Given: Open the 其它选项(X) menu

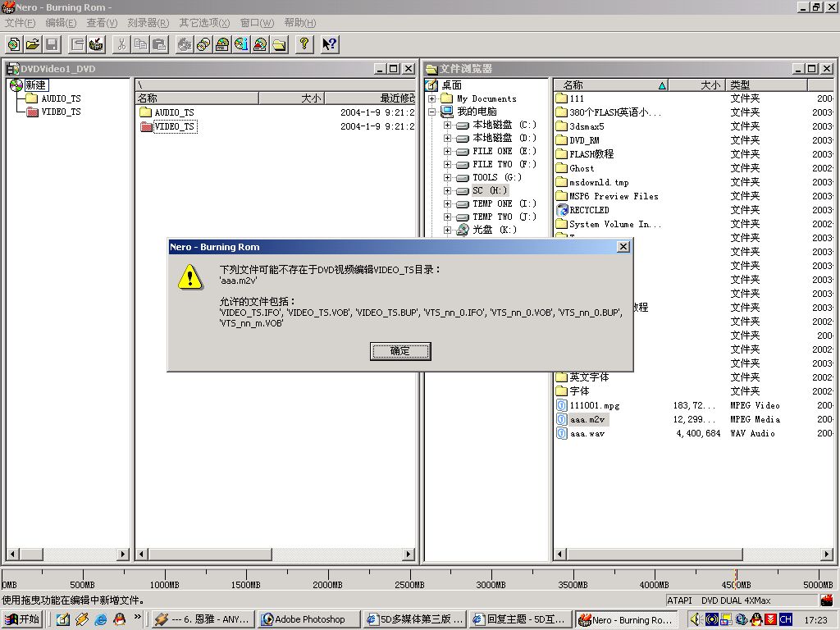Looking at the screenshot, I should click(204, 22).
